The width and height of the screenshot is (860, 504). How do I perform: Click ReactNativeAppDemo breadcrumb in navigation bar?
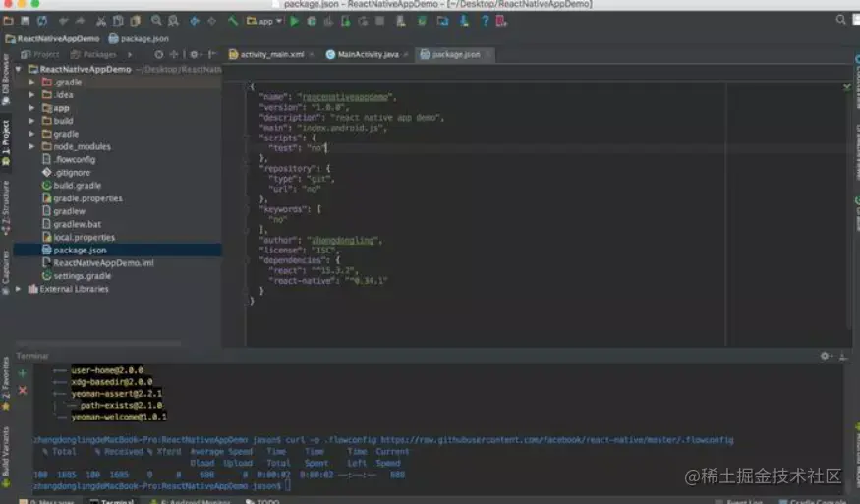pyautogui.click(x=53, y=39)
